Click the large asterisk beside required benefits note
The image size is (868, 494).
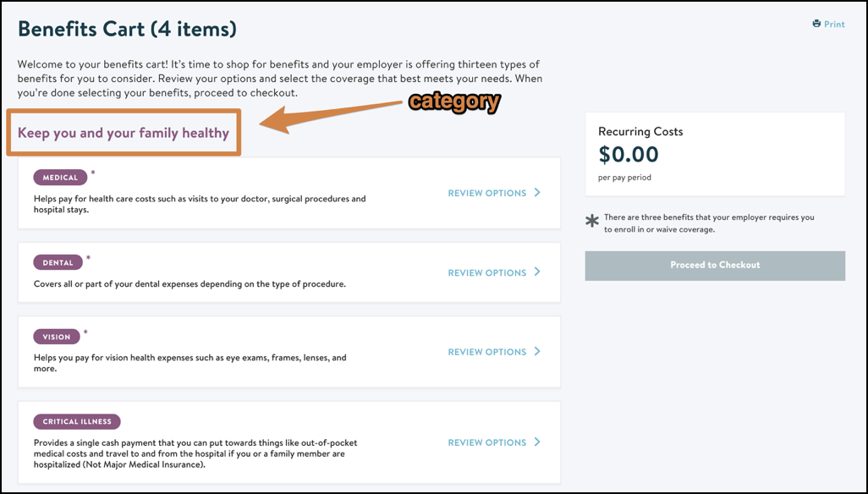[x=591, y=222]
